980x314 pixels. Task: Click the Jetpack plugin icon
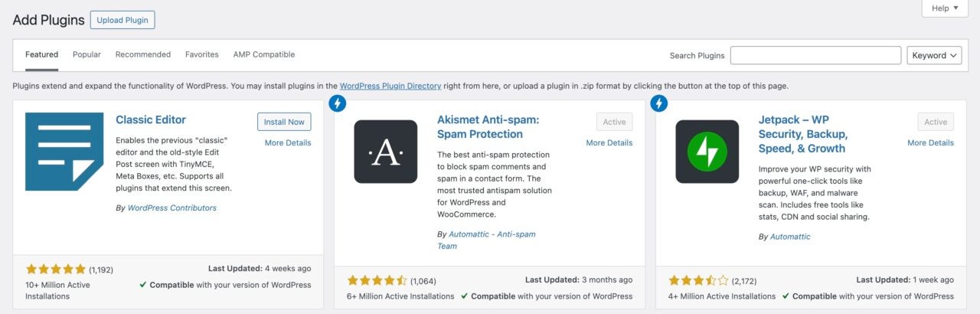click(x=707, y=151)
